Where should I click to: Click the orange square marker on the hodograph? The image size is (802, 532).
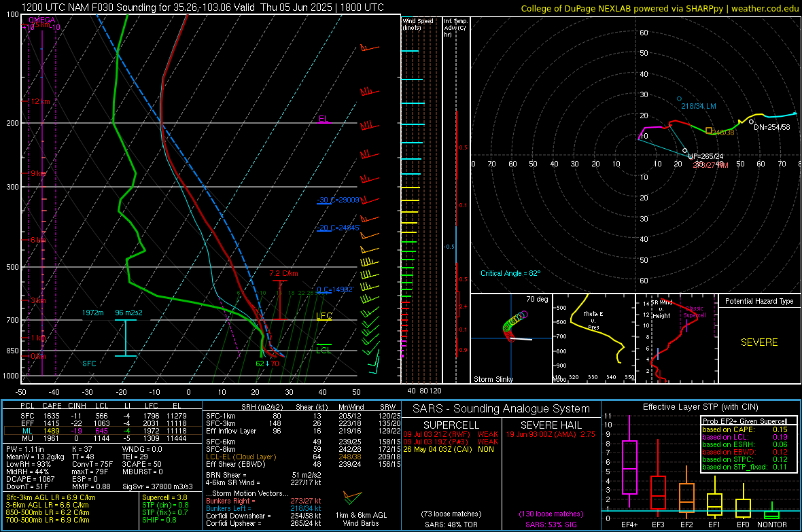pyautogui.click(x=709, y=131)
